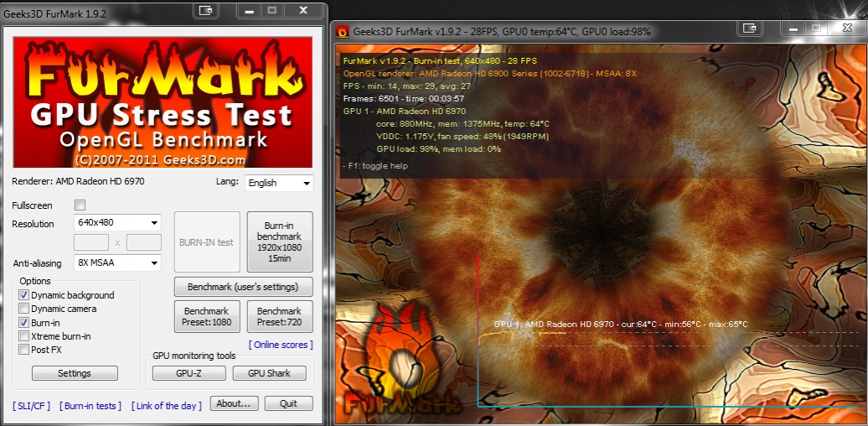The width and height of the screenshot is (868, 426).
Task: Click 'FurMark v1.9.2 - Burn-in test' overlay line
Action: (x=440, y=60)
